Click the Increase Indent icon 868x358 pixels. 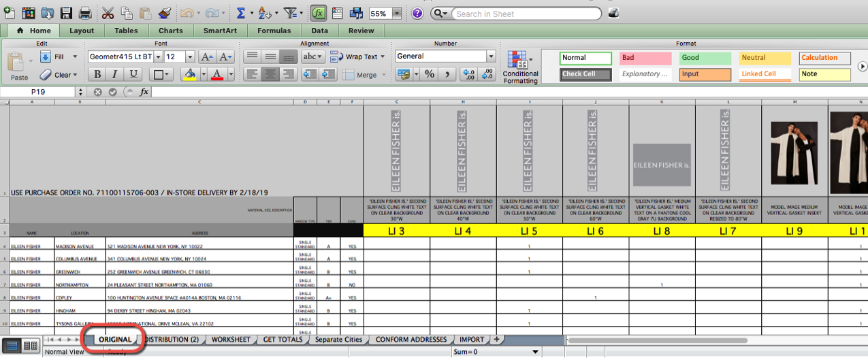pos(328,75)
